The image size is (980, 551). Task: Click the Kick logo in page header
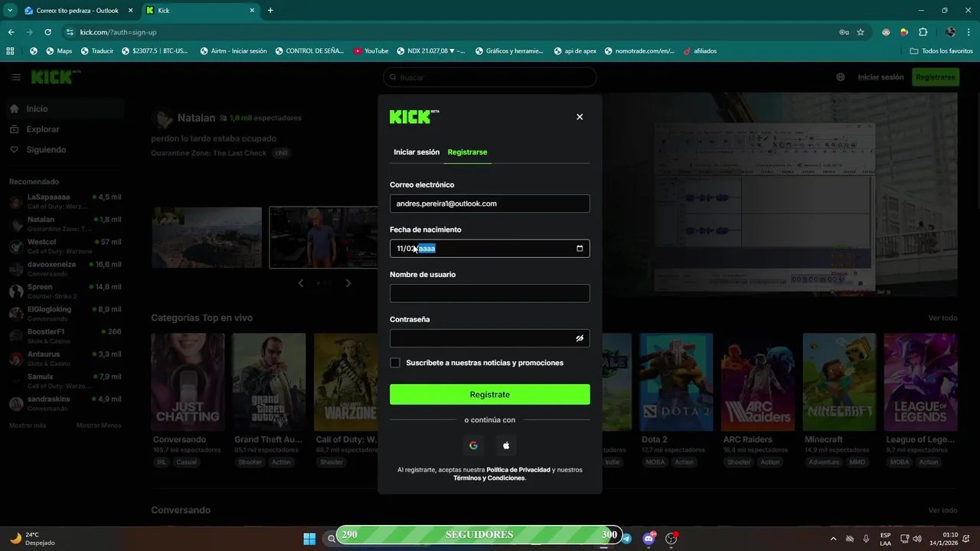tap(55, 77)
